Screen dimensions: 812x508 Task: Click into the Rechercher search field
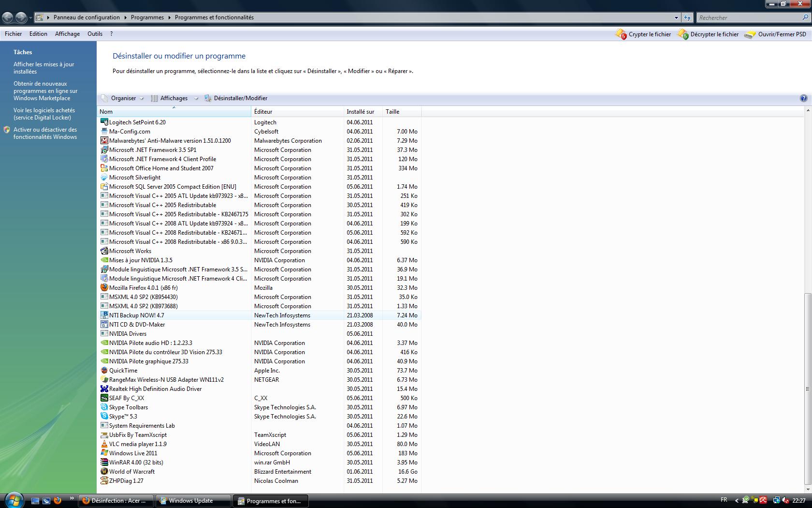(748, 17)
